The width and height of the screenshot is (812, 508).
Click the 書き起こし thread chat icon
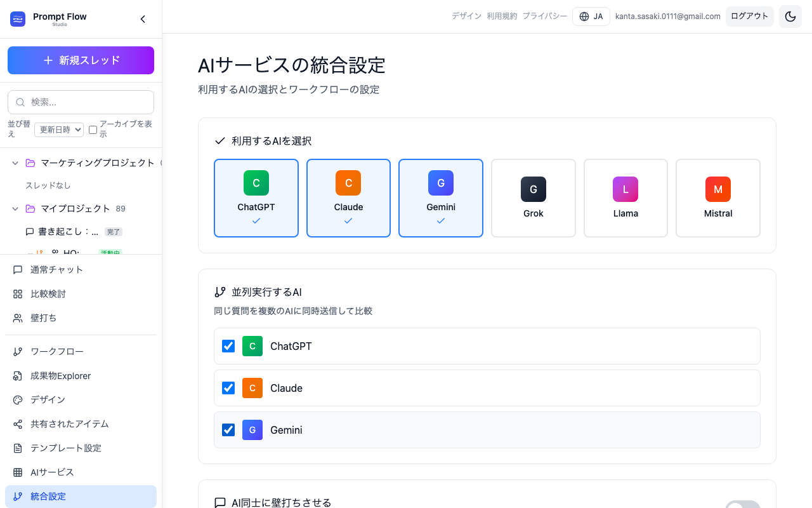point(30,232)
